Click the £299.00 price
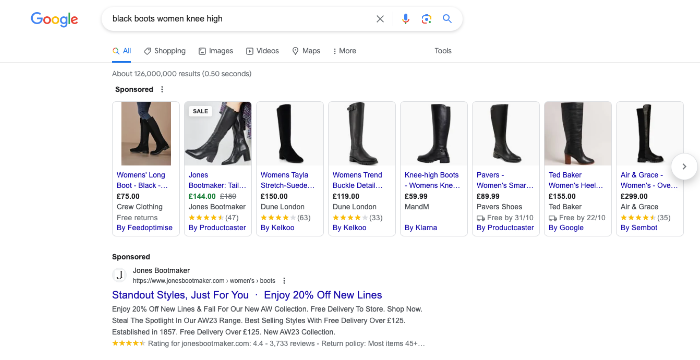The width and height of the screenshot is (700, 360). point(634,197)
